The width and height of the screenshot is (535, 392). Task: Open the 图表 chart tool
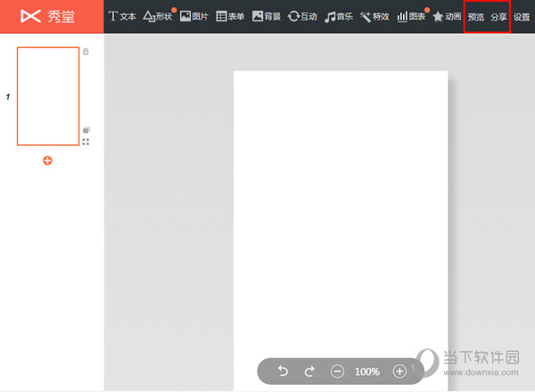click(411, 16)
